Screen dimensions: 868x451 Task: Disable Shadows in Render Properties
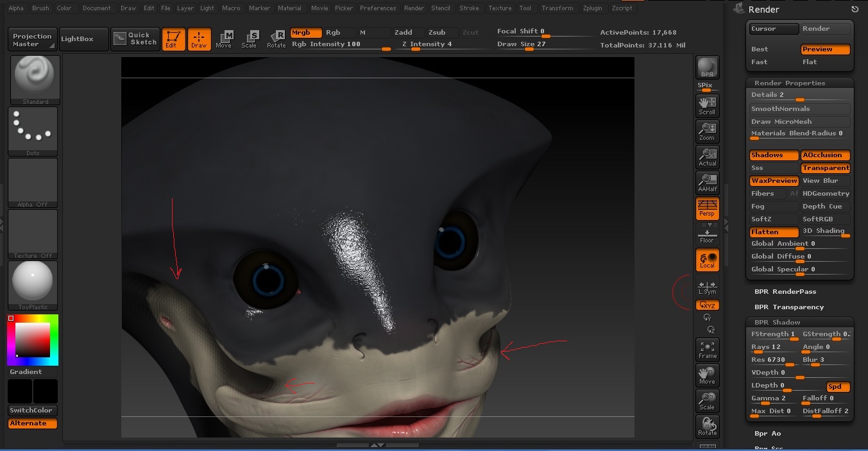point(774,155)
